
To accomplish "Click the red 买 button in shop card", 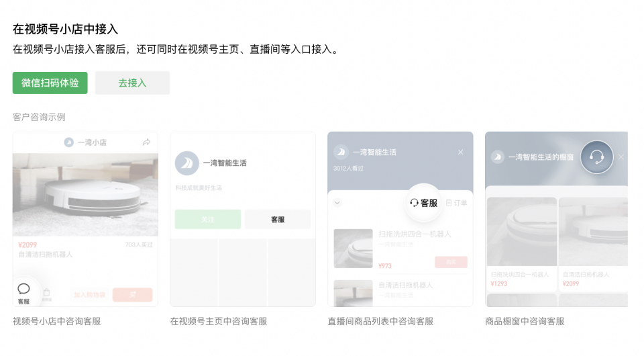I will coord(132,295).
